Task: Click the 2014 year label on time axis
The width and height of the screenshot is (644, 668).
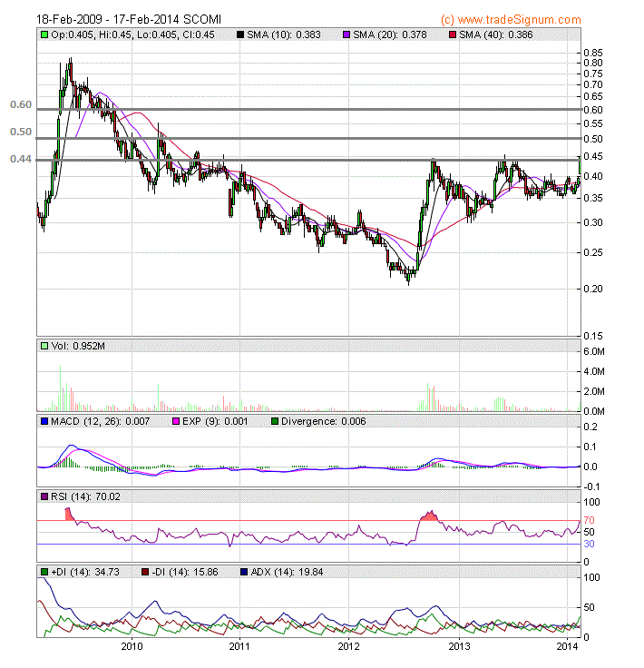Action: [568, 646]
